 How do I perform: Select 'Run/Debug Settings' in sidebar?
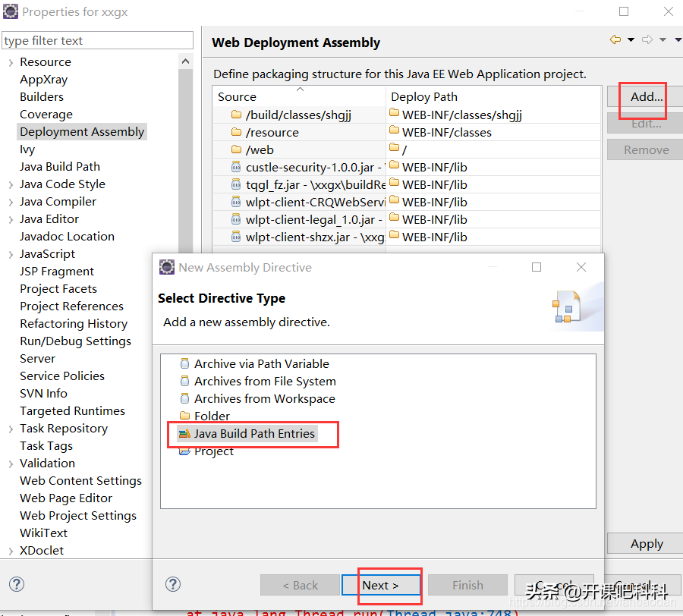pos(75,341)
